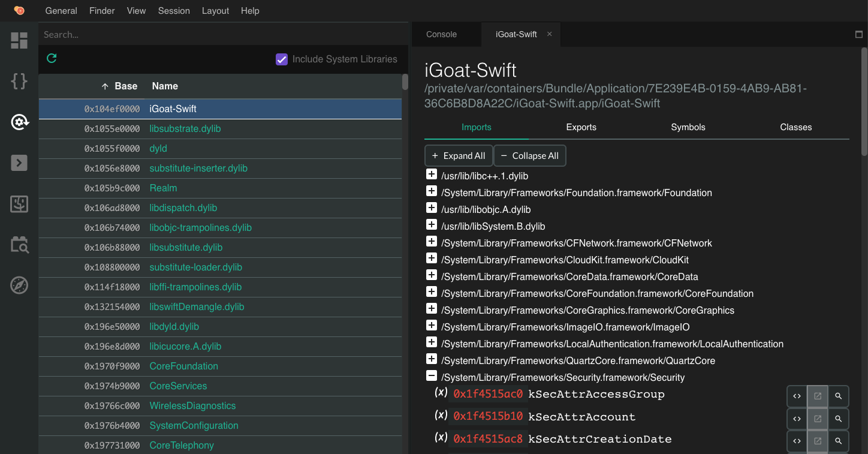The width and height of the screenshot is (868, 454).
Task: Expand the LocalAuthentication.framework node
Action: [x=431, y=342]
